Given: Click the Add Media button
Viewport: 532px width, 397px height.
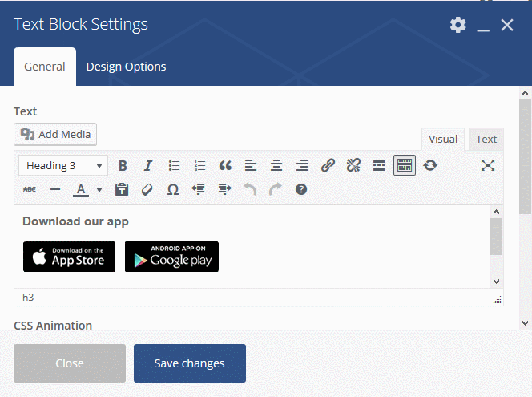Looking at the screenshot, I should click(x=55, y=134).
